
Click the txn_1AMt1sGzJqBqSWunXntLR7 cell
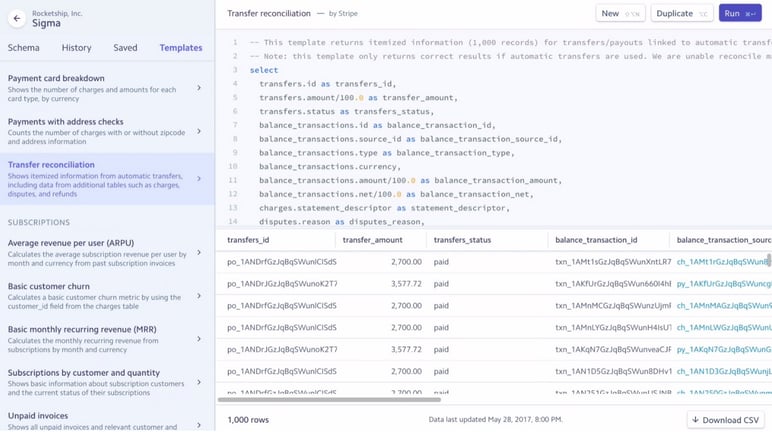pos(613,262)
